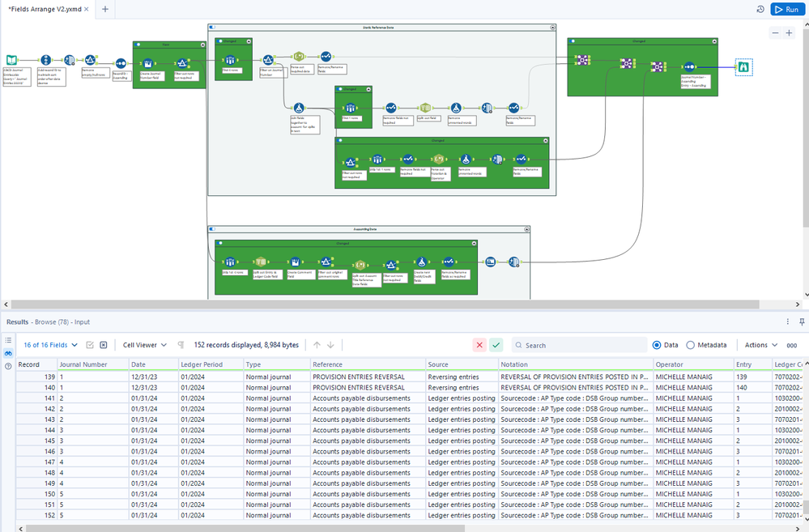Click the 000 number format button

[x=791, y=345]
